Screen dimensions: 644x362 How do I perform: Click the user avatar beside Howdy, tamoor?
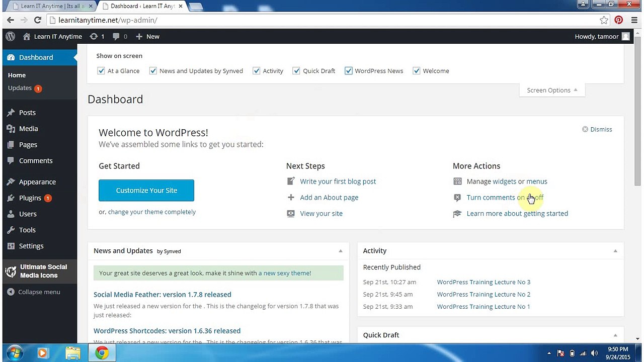[x=625, y=36]
